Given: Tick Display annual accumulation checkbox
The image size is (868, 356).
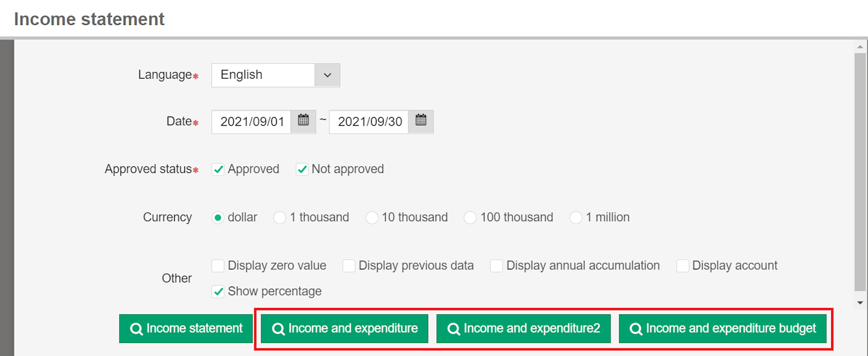Looking at the screenshot, I should tap(496, 266).
